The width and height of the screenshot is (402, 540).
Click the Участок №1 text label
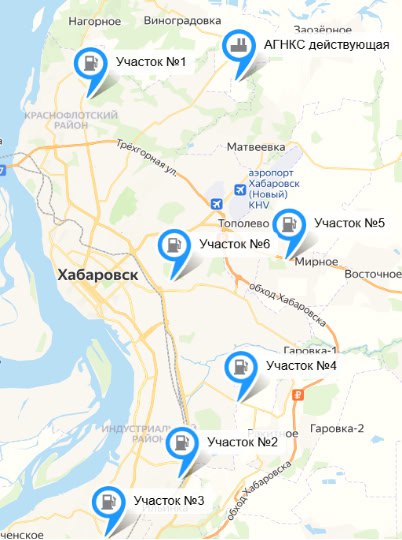[151, 62]
